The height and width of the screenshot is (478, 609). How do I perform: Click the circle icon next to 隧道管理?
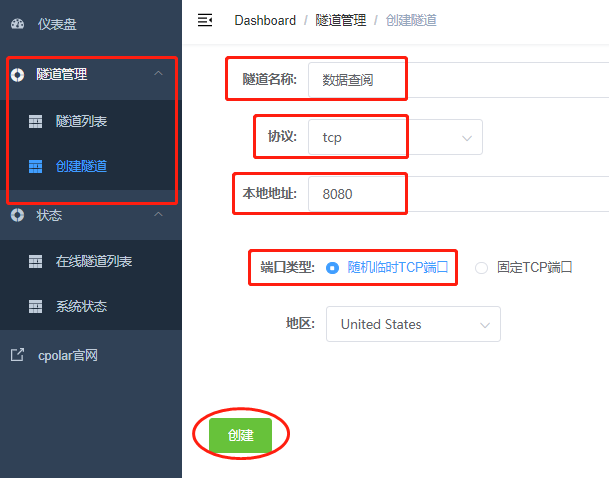click(17, 75)
